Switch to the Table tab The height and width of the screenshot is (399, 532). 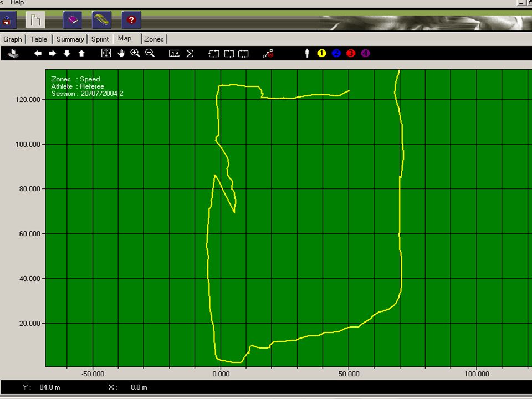point(39,39)
